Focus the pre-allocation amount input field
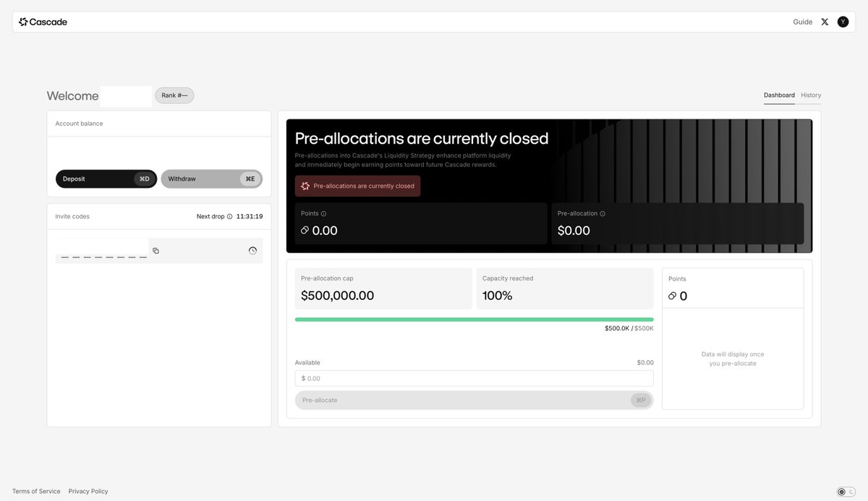 tap(474, 378)
